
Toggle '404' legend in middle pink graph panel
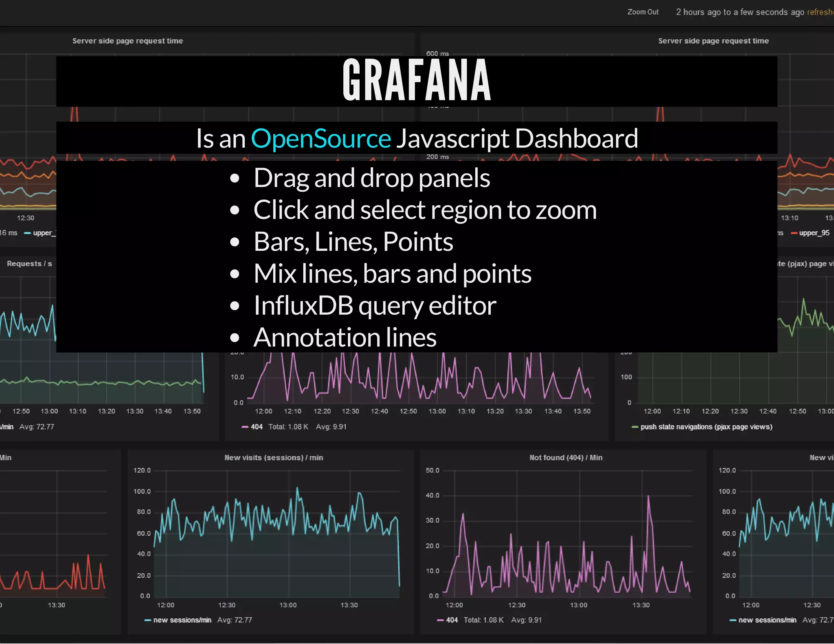pyautogui.click(x=257, y=427)
